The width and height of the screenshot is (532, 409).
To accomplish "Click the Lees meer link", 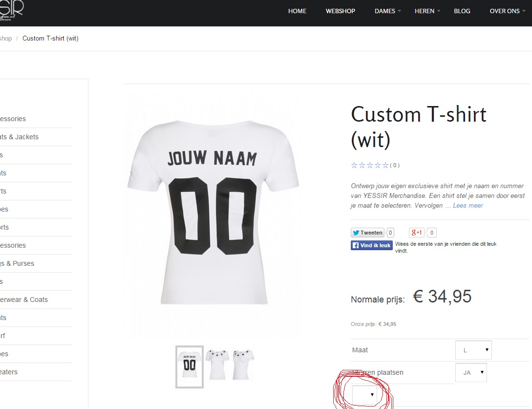I will 468,205.
